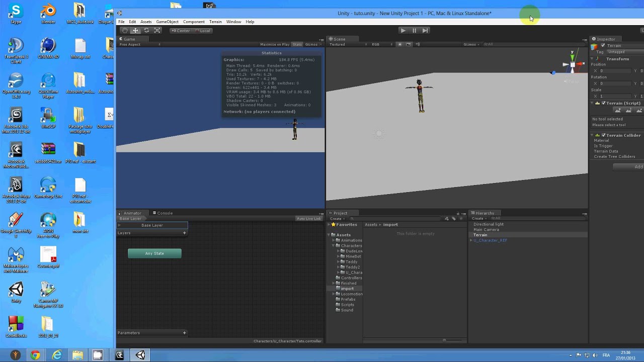This screenshot has width=644, height=362.
Task: Toggle scene audio speaker icon
Action: 417,44
